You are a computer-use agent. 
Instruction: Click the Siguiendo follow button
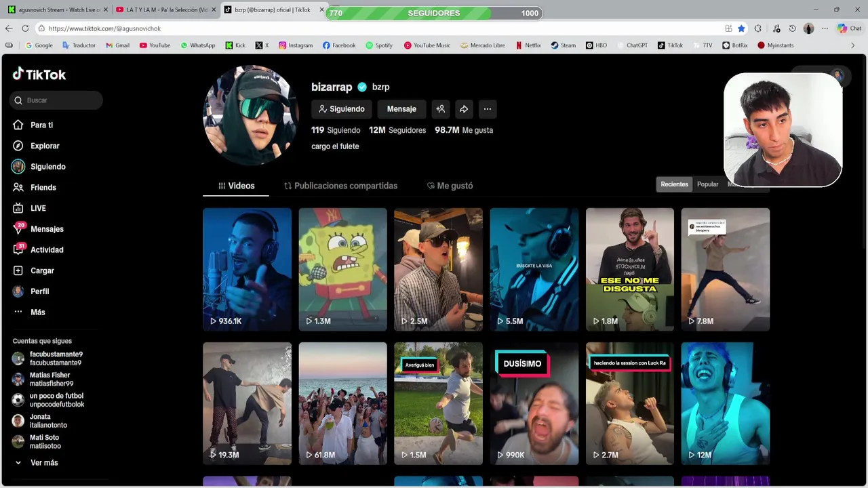pos(342,109)
